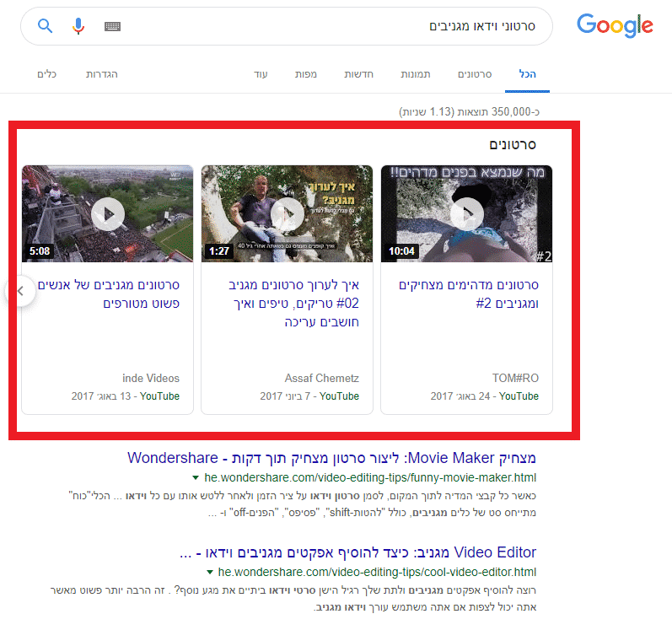Open הגדרות (Settings) menu
Image resolution: width=672 pixels, height=630 pixels.
click(101, 74)
